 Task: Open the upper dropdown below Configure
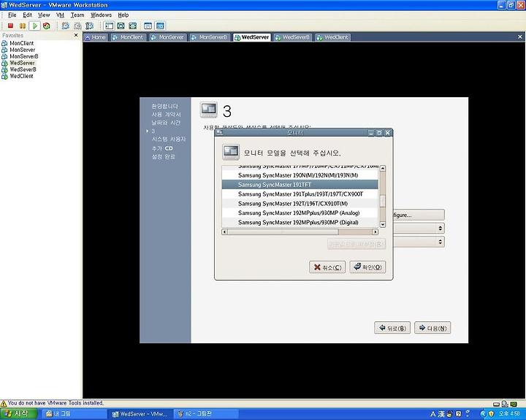point(419,229)
